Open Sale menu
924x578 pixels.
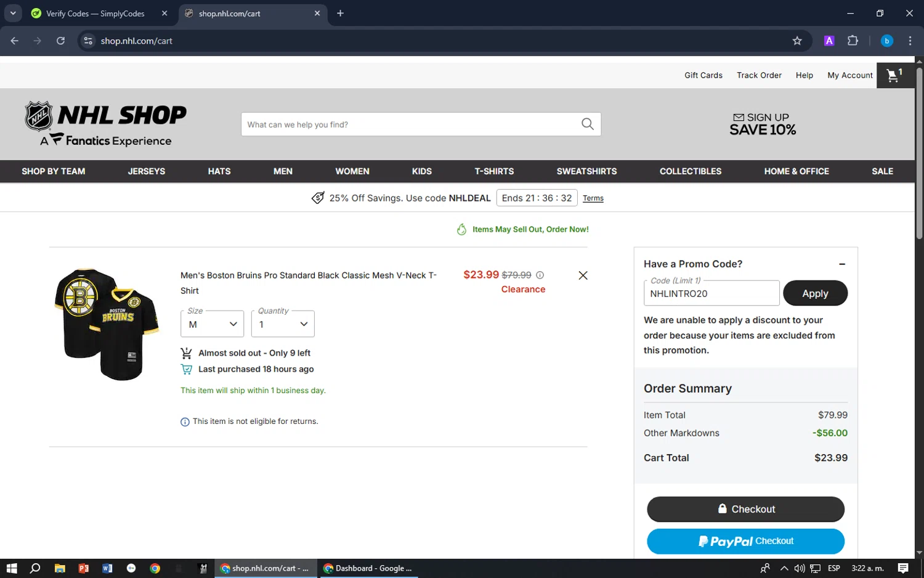click(x=882, y=171)
